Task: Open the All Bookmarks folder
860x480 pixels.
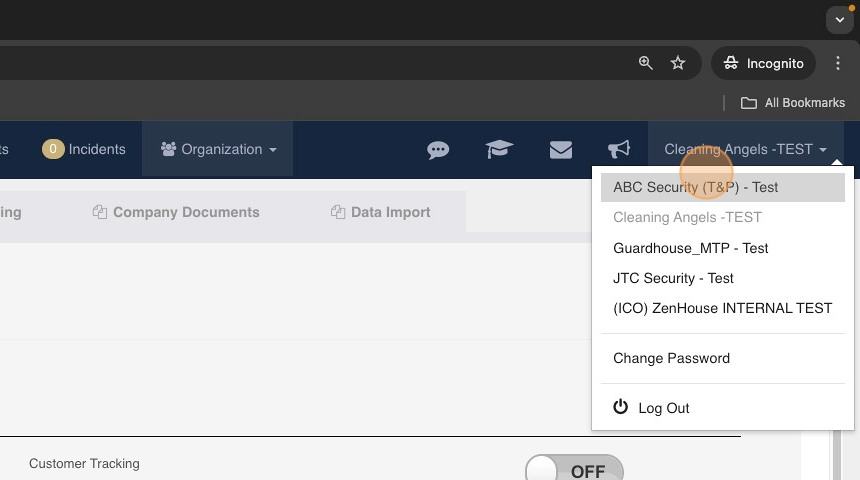Action: click(x=793, y=103)
